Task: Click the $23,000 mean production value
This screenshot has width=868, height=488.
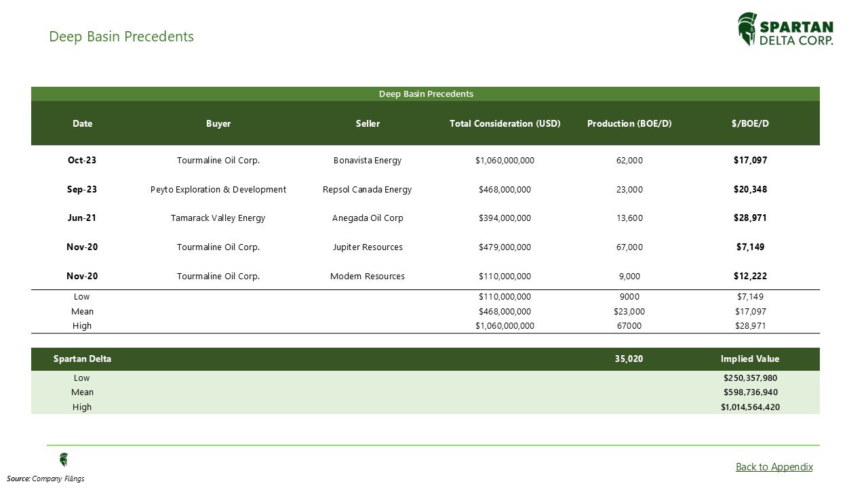Action: (629, 312)
